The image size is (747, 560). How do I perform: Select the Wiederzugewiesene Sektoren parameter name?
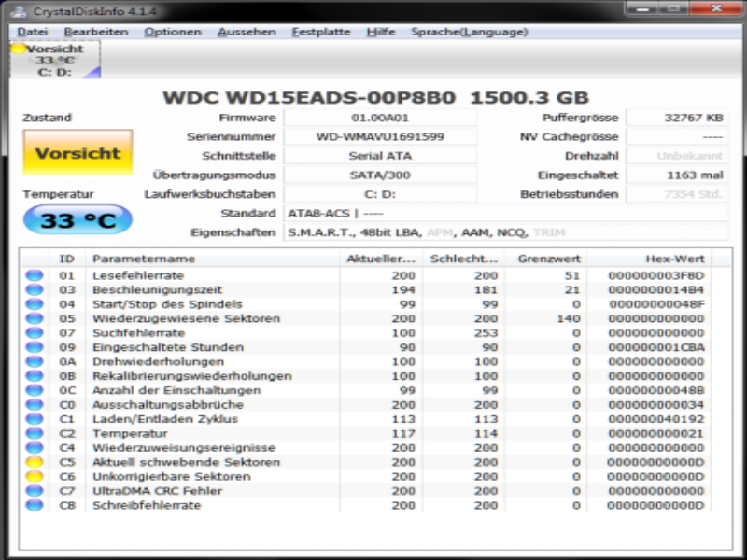186,318
